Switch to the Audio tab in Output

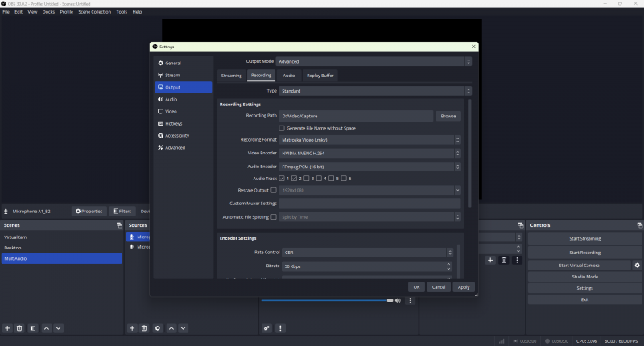coord(289,76)
